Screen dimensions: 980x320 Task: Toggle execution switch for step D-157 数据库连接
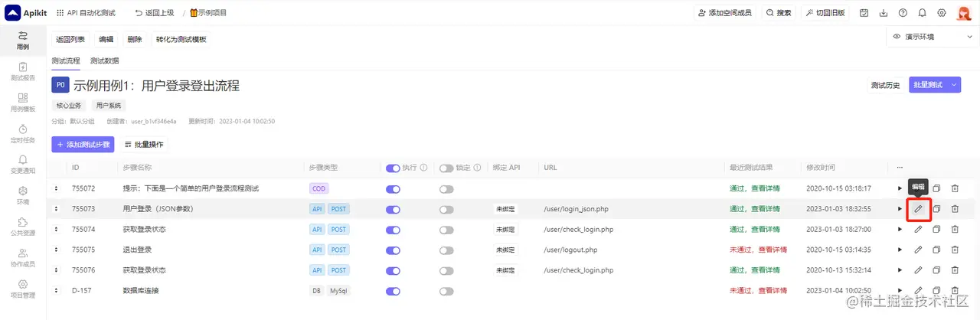point(393,291)
